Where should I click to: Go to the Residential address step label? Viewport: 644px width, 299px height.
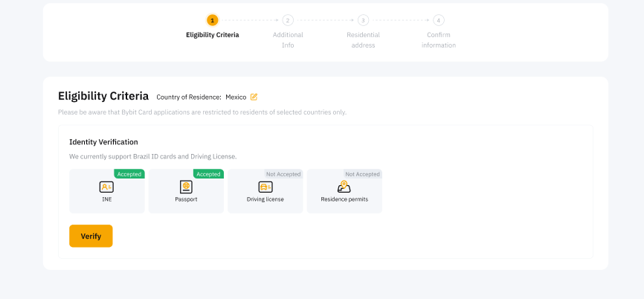point(363,39)
